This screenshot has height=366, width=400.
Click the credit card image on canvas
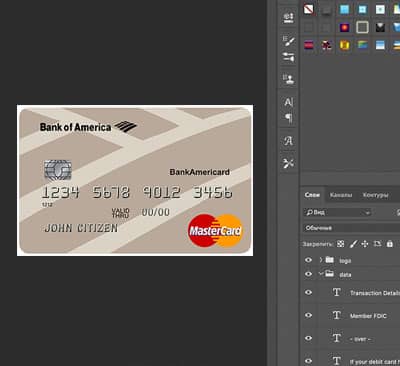click(135, 181)
